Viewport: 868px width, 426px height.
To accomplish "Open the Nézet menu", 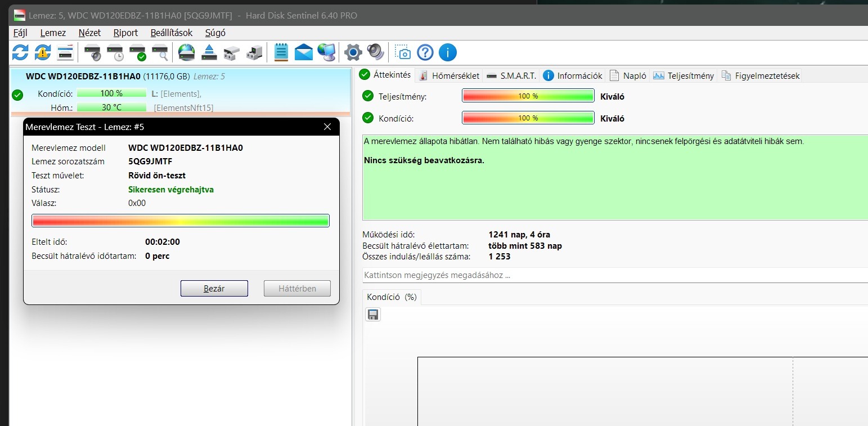I will pyautogui.click(x=89, y=33).
